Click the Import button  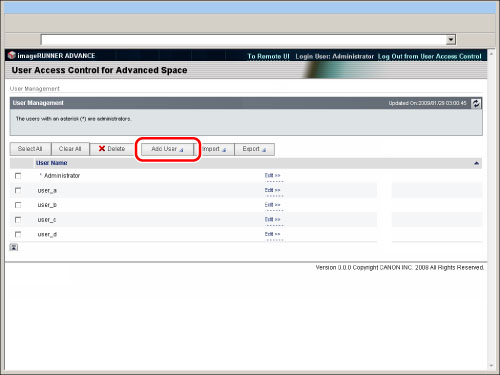(214, 149)
